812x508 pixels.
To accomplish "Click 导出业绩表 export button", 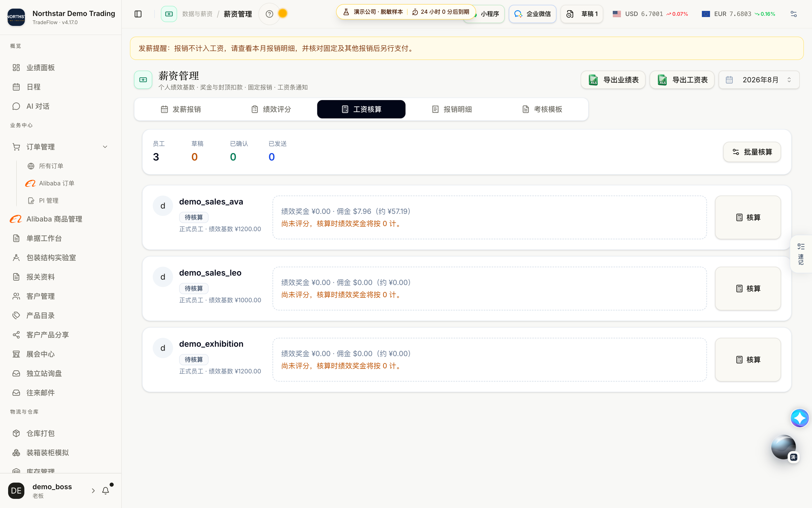I will click(613, 80).
